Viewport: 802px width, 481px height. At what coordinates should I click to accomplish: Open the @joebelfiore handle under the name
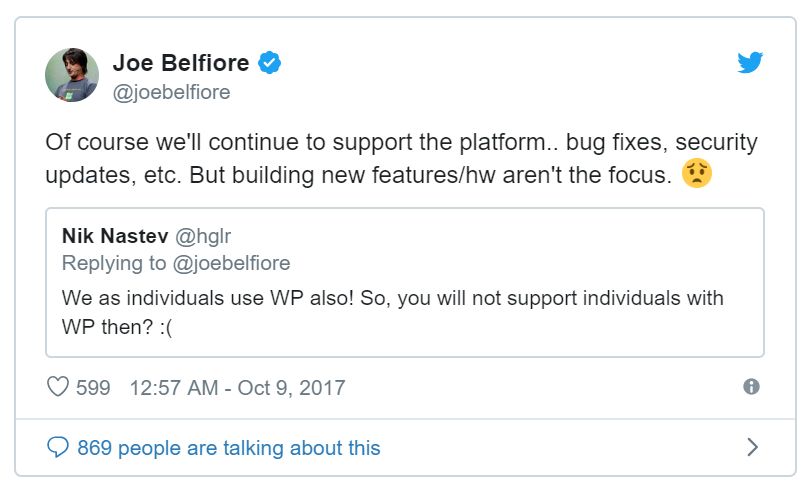coord(171,93)
